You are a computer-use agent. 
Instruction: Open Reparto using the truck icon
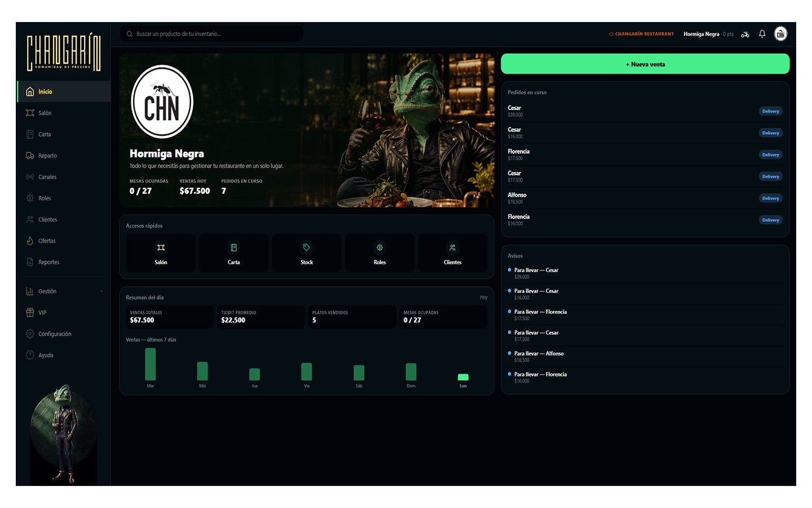(30, 156)
